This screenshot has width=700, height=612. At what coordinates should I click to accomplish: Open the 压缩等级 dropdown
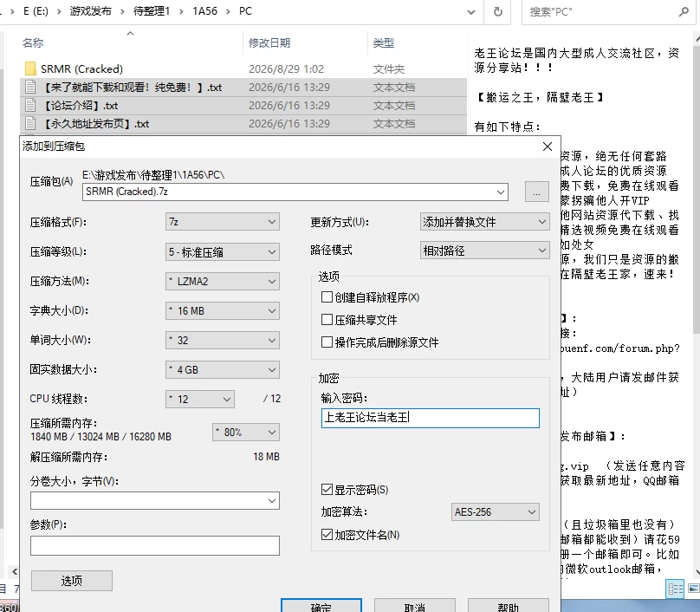pos(223,252)
